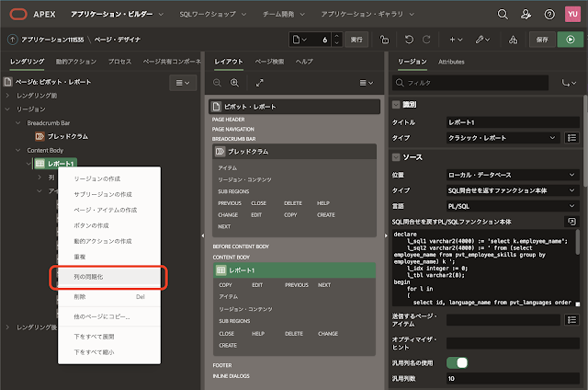Open the タイプ dropdown クラシック・レポート
Image resolution: width=588 pixels, height=390 pixels.
[503, 138]
